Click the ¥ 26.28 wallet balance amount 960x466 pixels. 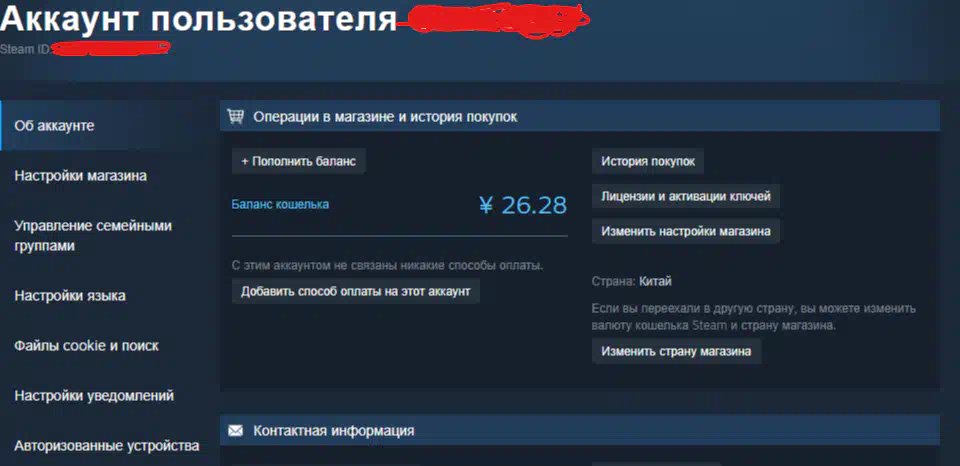tap(522, 206)
